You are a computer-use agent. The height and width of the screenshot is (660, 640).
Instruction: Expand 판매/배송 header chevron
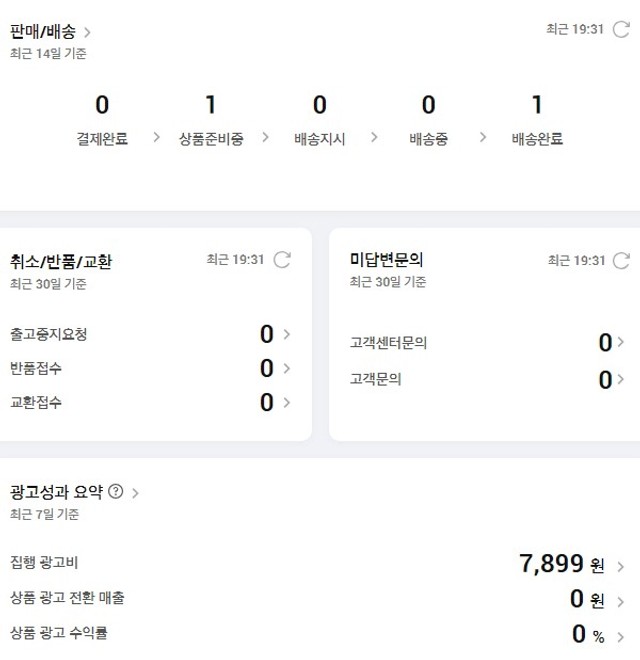click(x=87, y=32)
